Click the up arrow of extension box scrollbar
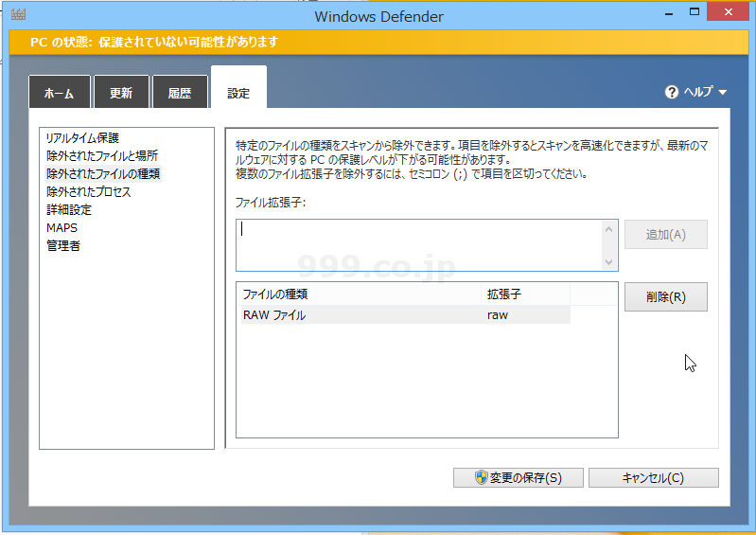Image resolution: width=756 pixels, height=535 pixels. point(608,229)
